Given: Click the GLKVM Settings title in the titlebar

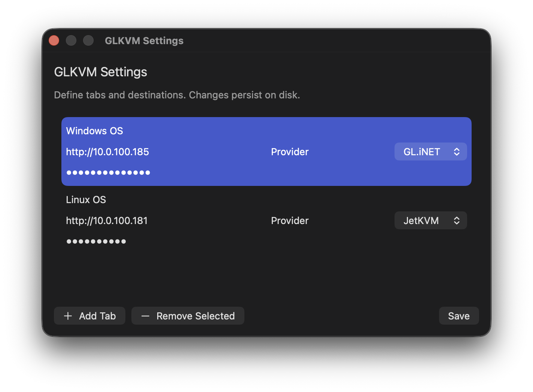Looking at the screenshot, I should click(x=144, y=40).
